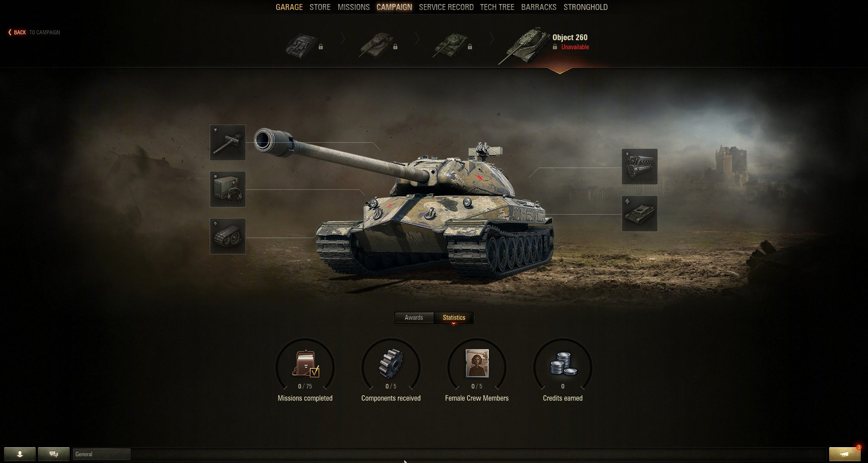Select the tracks suspension component icon
This screenshot has width=868, height=463.
[228, 236]
